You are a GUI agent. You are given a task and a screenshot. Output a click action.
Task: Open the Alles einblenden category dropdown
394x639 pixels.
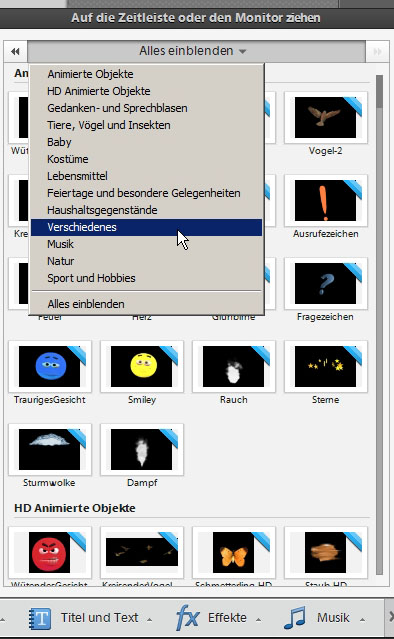196,51
